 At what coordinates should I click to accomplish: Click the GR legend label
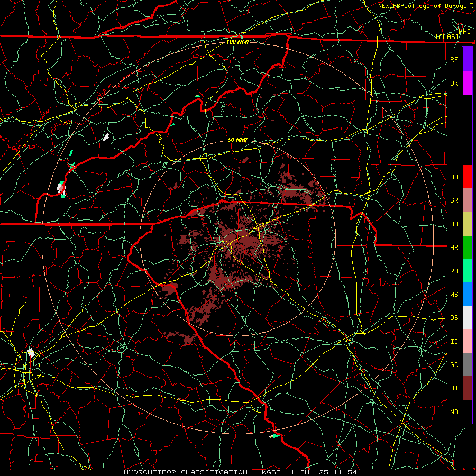coord(454,200)
